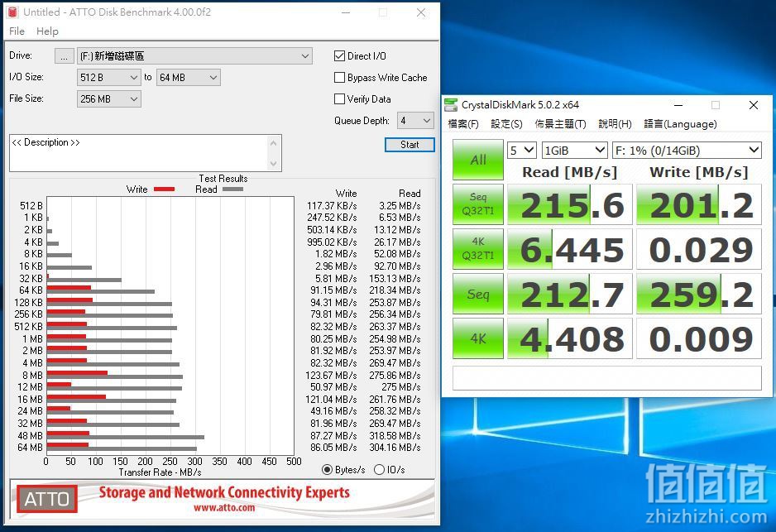Click the Description scrollbar up arrow

pos(273,143)
